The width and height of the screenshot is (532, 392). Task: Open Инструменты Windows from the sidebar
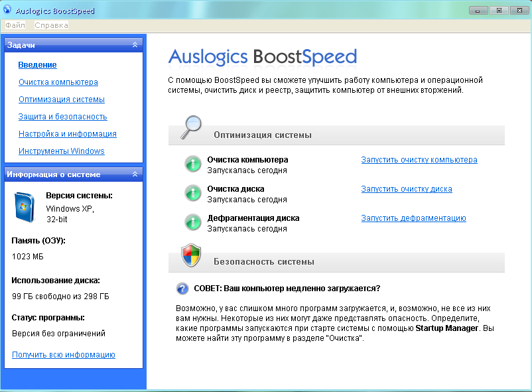click(62, 151)
